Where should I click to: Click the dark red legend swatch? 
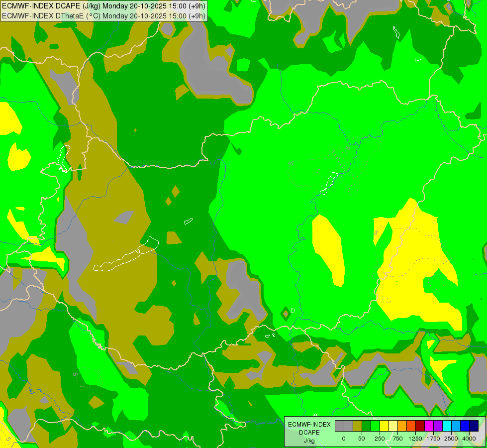(420, 426)
